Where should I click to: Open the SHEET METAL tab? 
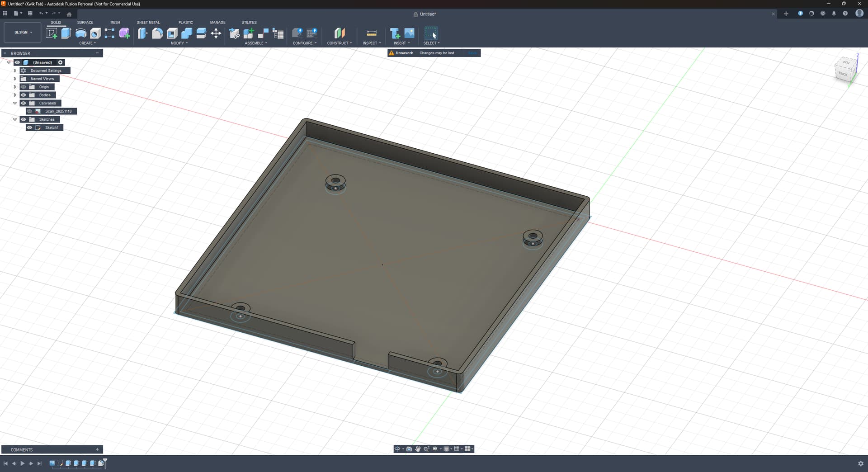tap(148, 22)
